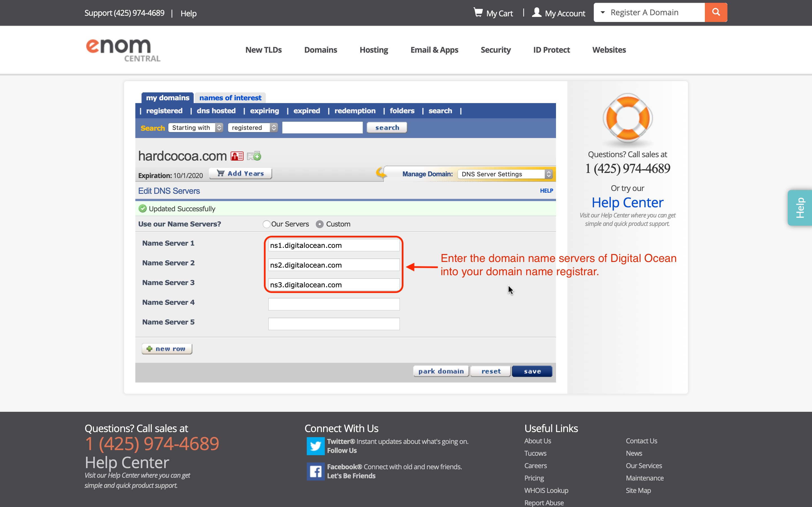Image resolution: width=812 pixels, height=507 pixels.
Task: Click the Name Server 1 input field
Action: [334, 245]
